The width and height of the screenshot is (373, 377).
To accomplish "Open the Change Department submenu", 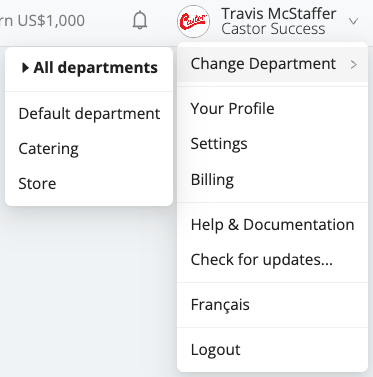I will point(272,64).
